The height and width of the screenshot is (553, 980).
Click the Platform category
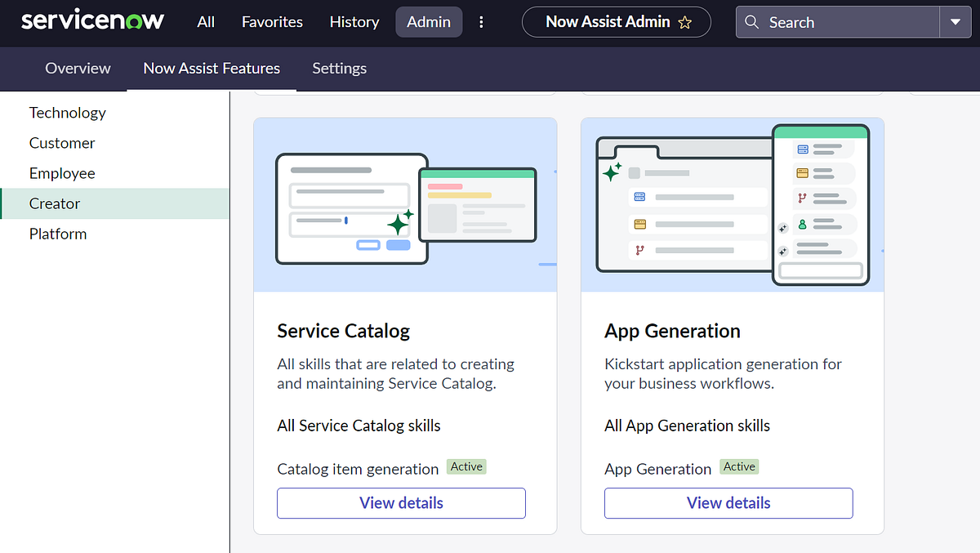click(x=58, y=234)
